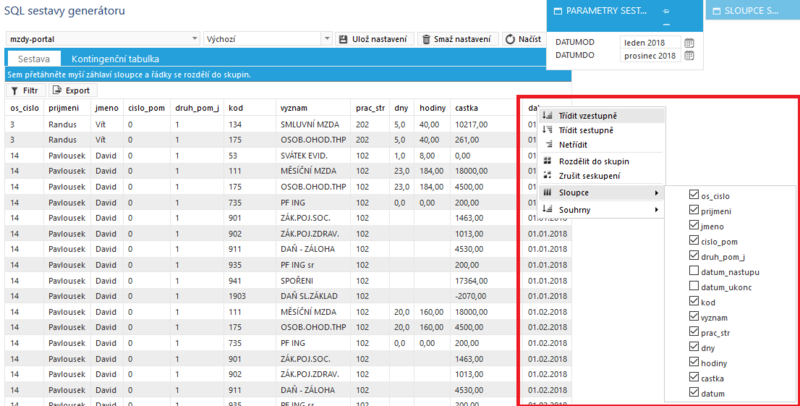Click the Export document icon
The image size is (800, 406).
pyautogui.click(x=57, y=90)
